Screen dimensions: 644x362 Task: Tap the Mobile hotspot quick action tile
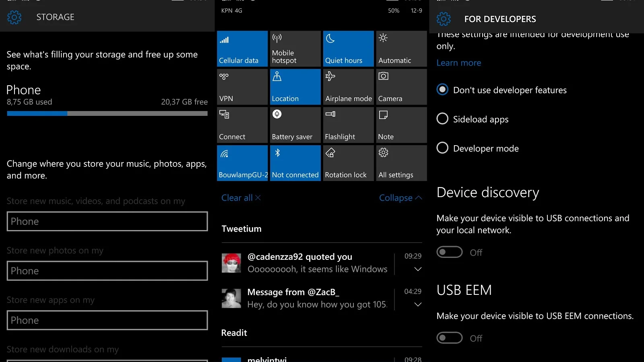click(x=295, y=49)
